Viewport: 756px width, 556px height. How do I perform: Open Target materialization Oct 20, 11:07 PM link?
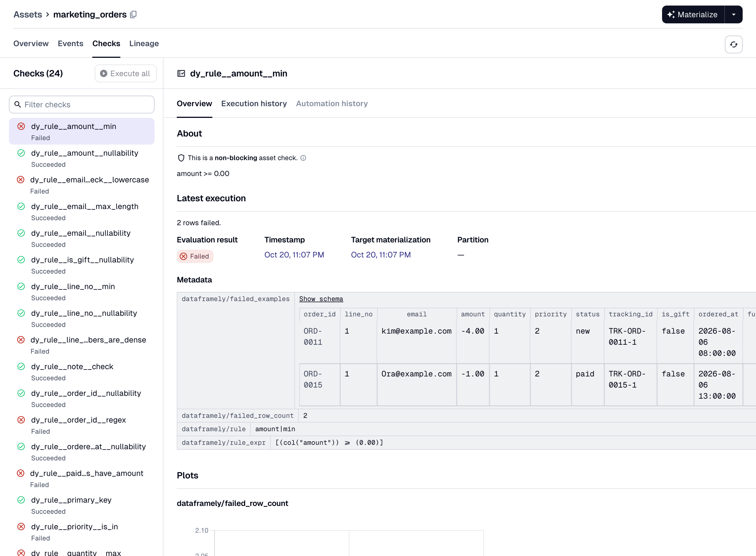click(381, 255)
